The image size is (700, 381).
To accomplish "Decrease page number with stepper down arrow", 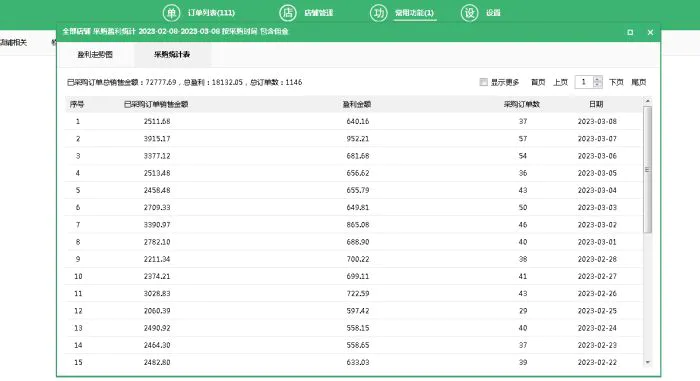I will pyautogui.click(x=598, y=85).
